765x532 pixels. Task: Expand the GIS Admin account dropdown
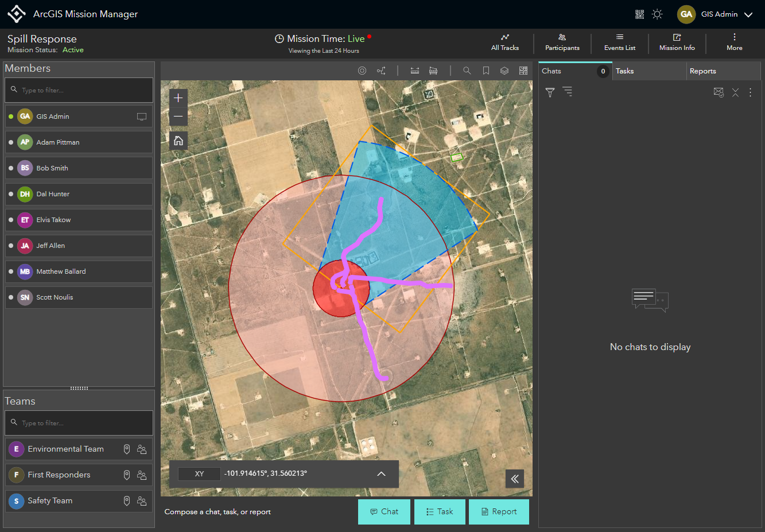coord(748,15)
